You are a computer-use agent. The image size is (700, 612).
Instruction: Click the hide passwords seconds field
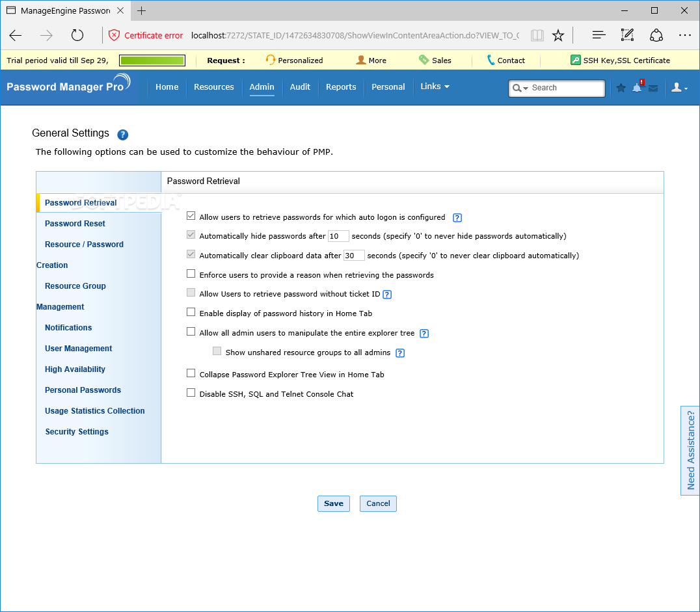[x=338, y=236]
